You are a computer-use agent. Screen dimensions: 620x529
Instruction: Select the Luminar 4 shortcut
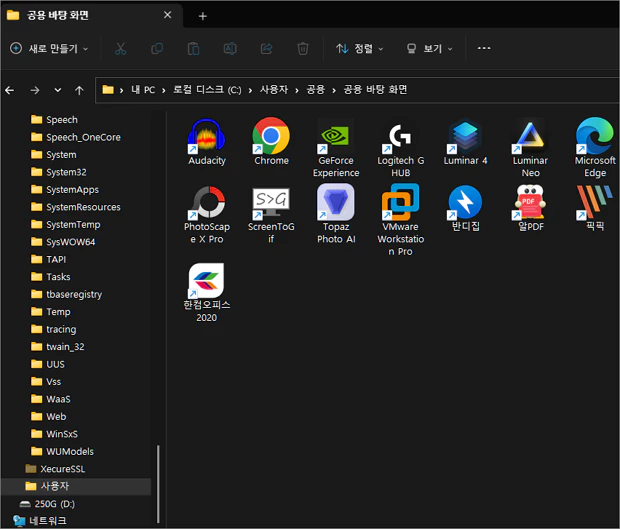point(465,142)
